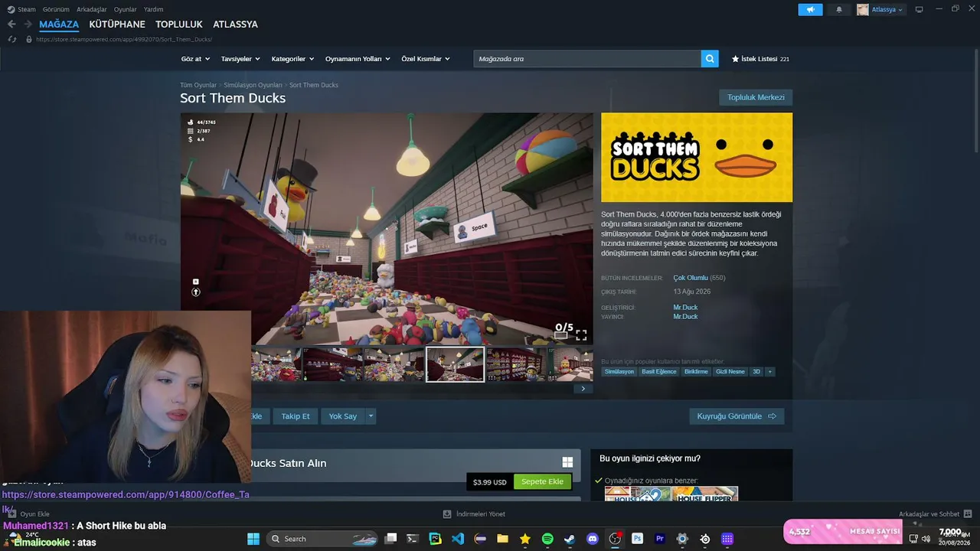
Task: Open Premiere Pro from the taskbar
Action: pyautogui.click(x=659, y=539)
